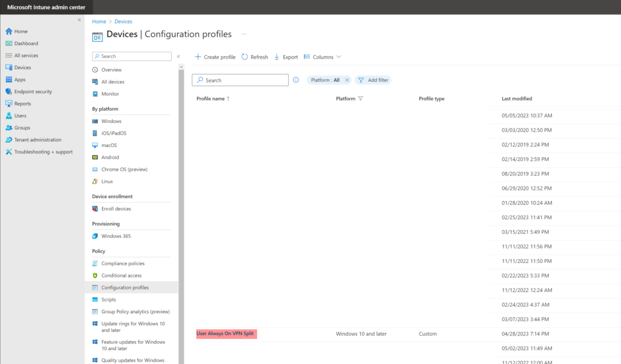Click the Export button
The width and height of the screenshot is (621, 364).
[286, 57]
